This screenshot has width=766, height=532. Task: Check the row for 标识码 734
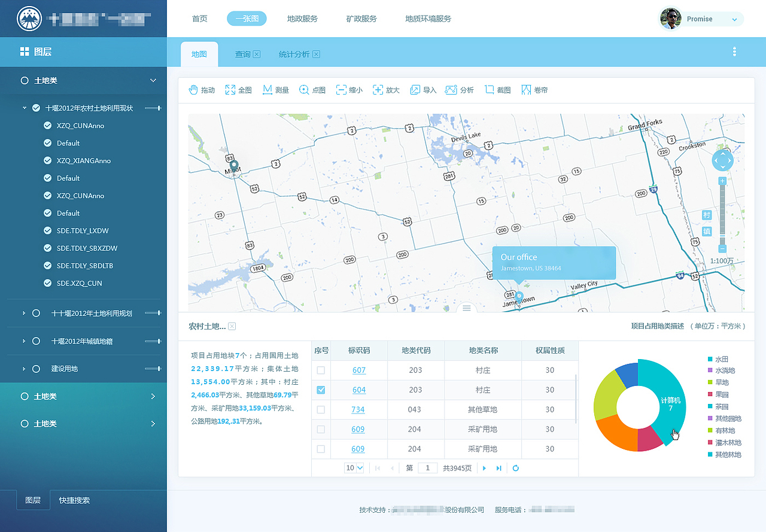click(321, 409)
